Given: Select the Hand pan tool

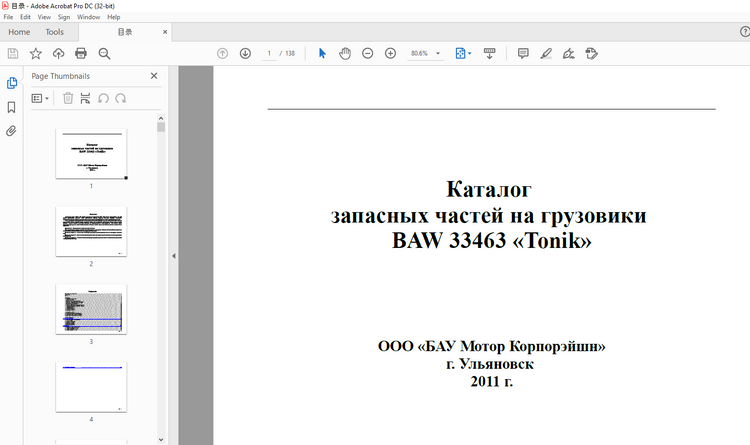Looking at the screenshot, I should tap(345, 53).
